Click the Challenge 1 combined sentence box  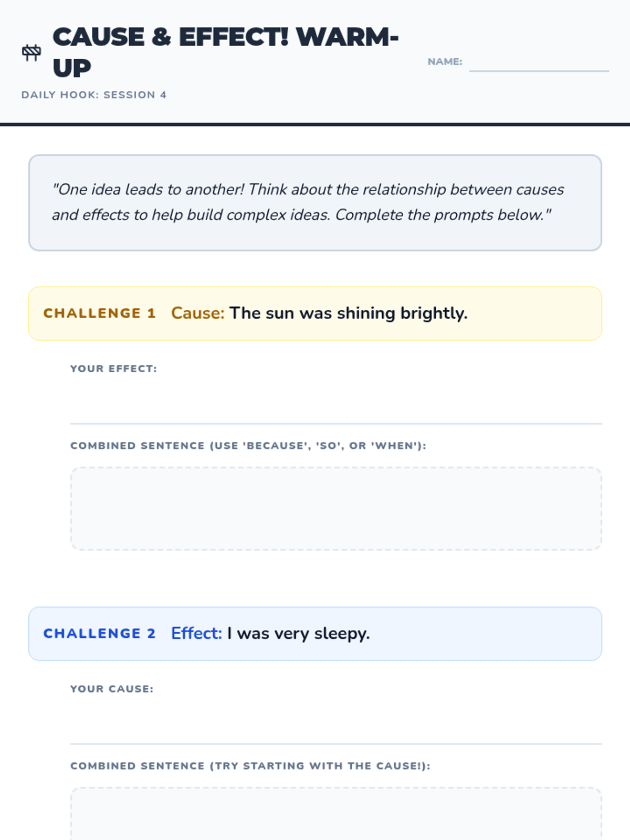click(x=336, y=509)
